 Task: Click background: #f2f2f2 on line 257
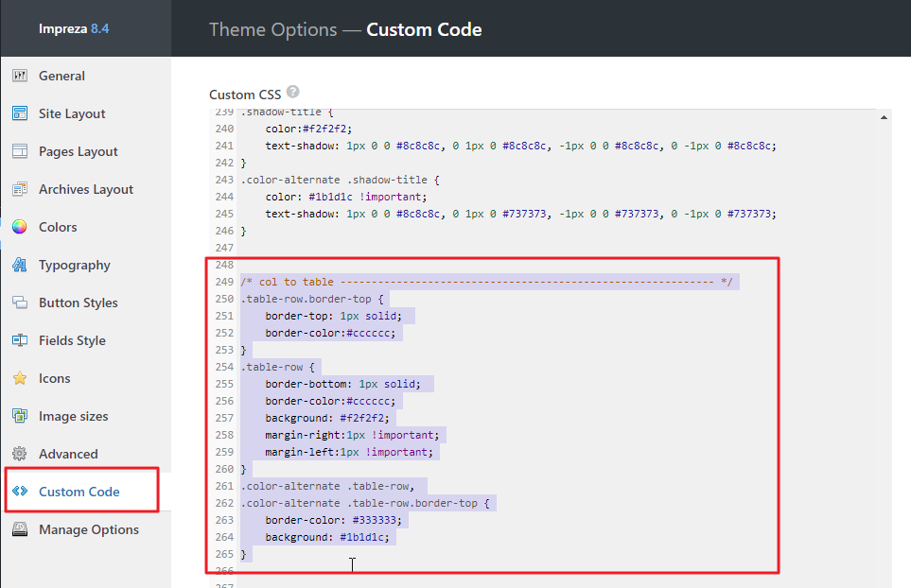(x=327, y=418)
